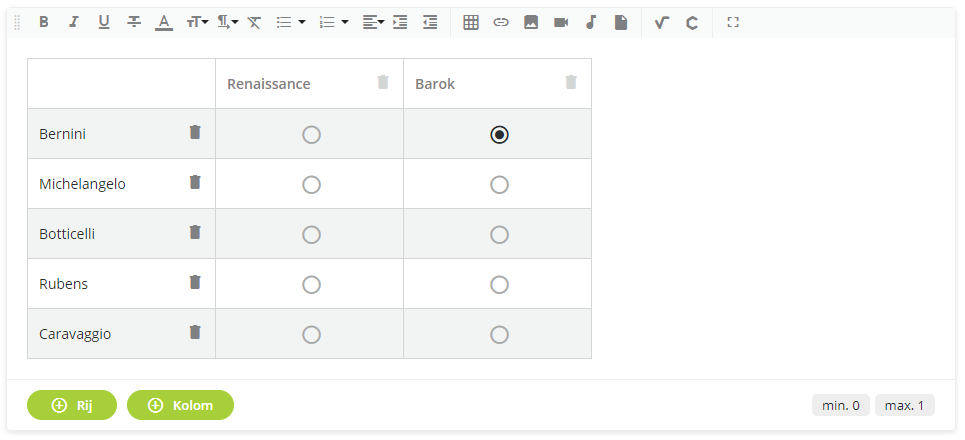Select Renaissance radio for Michelangelo

click(311, 184)
